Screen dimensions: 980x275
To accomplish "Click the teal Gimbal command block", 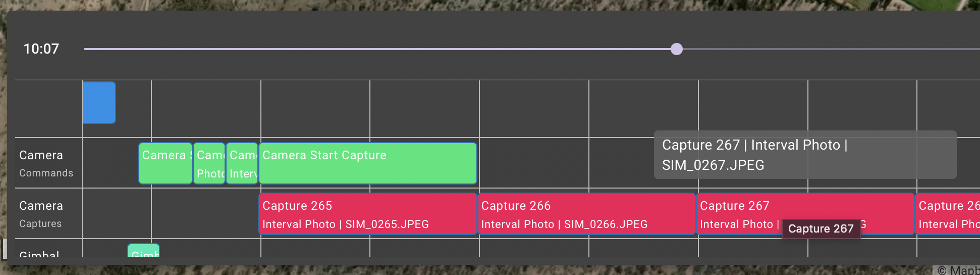I will pyautogui.click(x=144, y=251).
